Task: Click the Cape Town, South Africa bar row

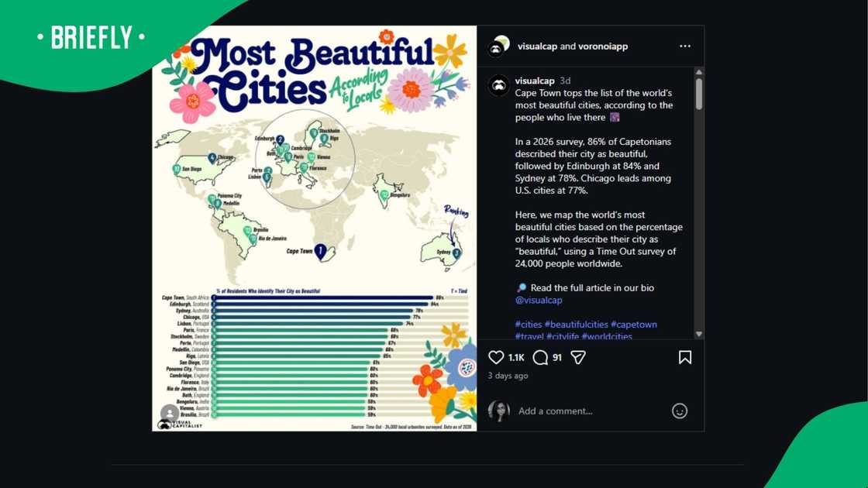Action: click(315, 297)
